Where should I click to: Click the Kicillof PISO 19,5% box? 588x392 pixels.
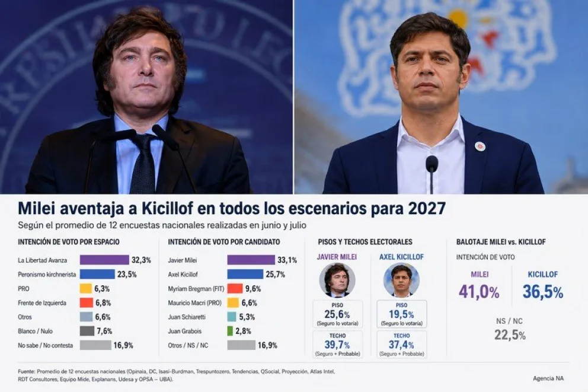[x=402, y=314]
